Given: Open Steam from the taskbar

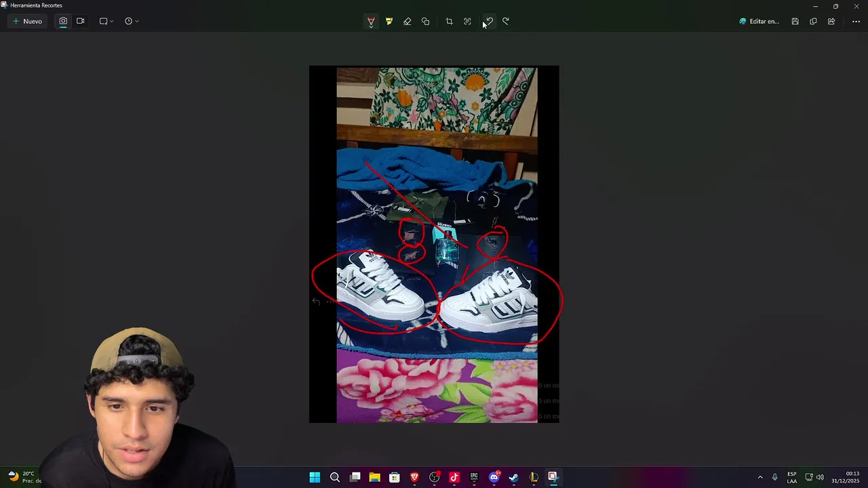Looking at the screenshot, I should (514, 477).
